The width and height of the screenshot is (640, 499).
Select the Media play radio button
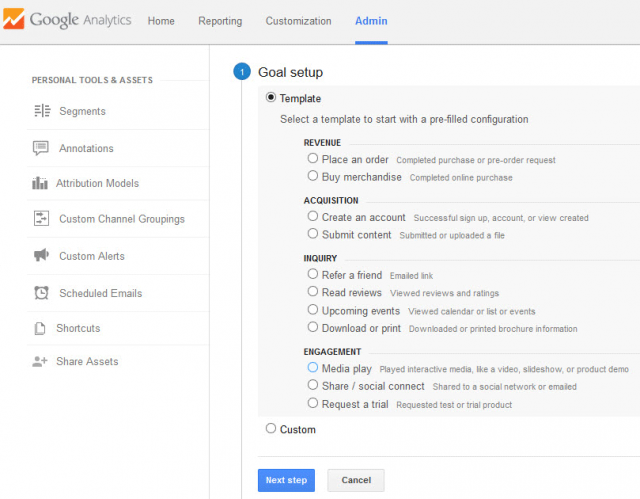pos(313,367)
